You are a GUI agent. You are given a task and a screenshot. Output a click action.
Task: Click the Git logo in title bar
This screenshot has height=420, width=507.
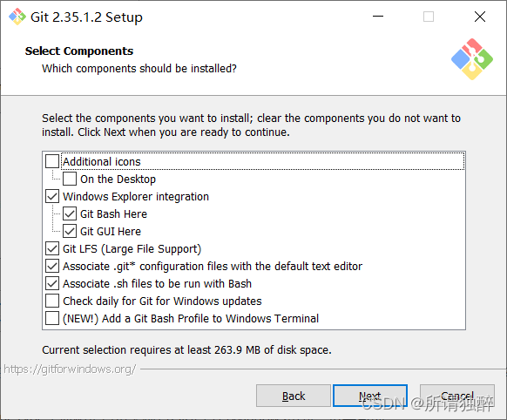tap(17, 17)
